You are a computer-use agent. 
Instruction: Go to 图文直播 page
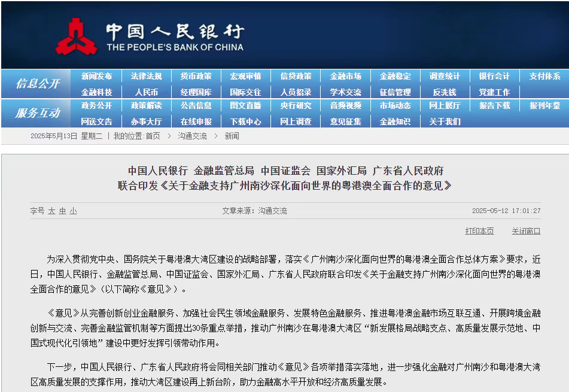(246, 105)
